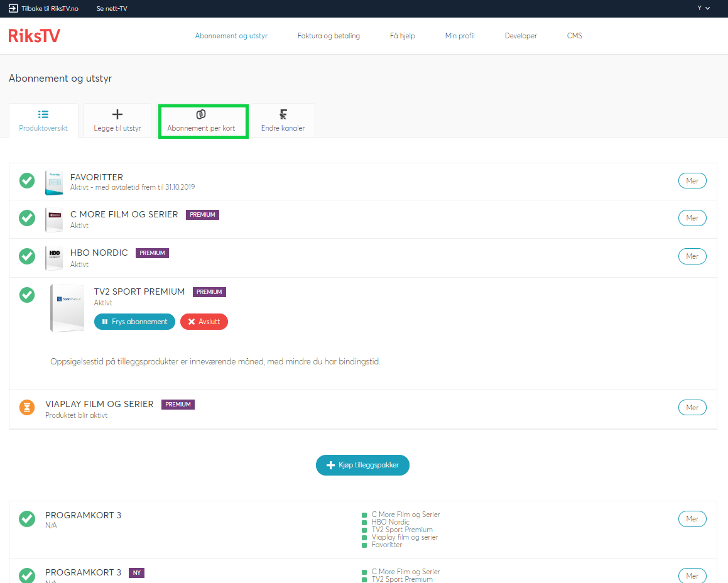Click the 'Abonnement og utstyr' page heading
The width and height of the screenshot is (728, 583).
point(60,78)
